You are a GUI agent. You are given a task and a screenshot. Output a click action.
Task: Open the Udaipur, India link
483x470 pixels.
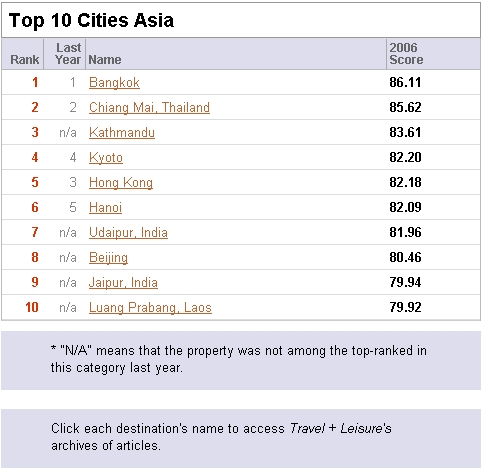(x=128, y=233)
